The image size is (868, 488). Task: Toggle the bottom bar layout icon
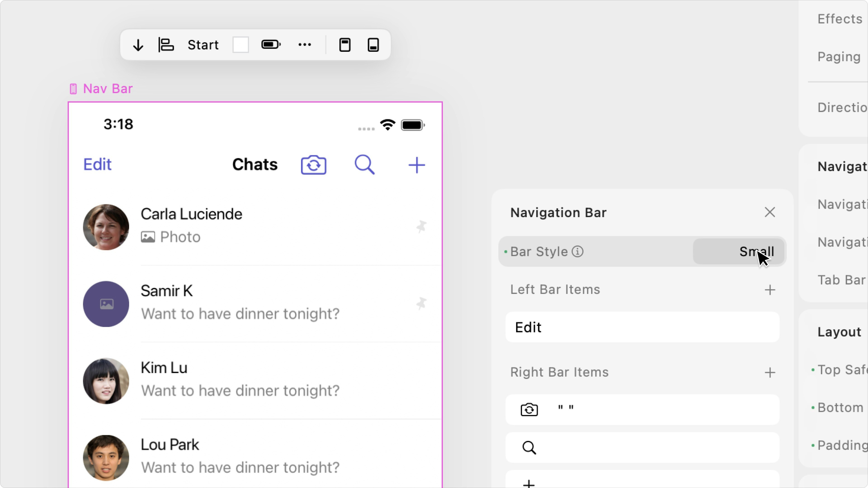[x=373, y=45]
